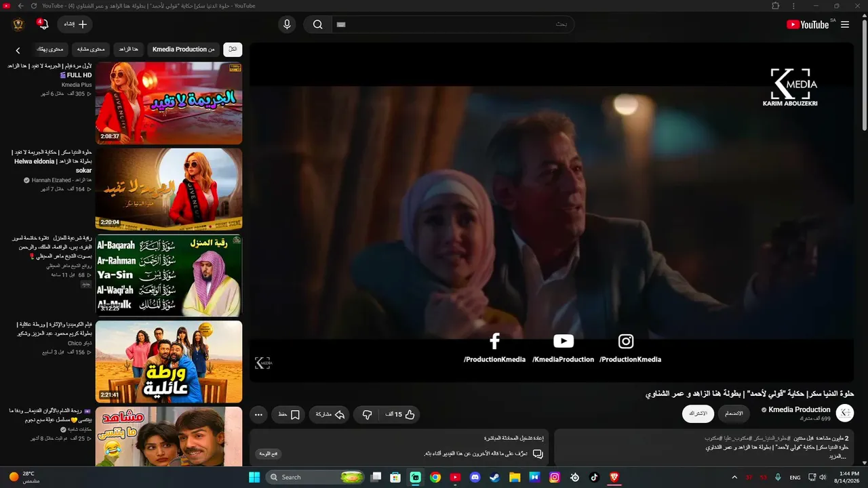Click the الانضمام join button
Screen dimensions: 868x488
pyautogui.click(x=734, y=413)
